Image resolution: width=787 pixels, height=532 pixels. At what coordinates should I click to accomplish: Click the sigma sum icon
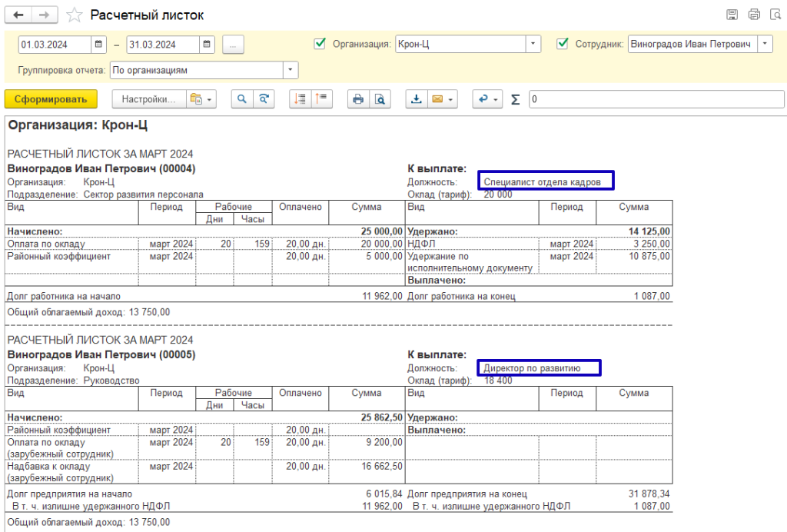[516, 99]
